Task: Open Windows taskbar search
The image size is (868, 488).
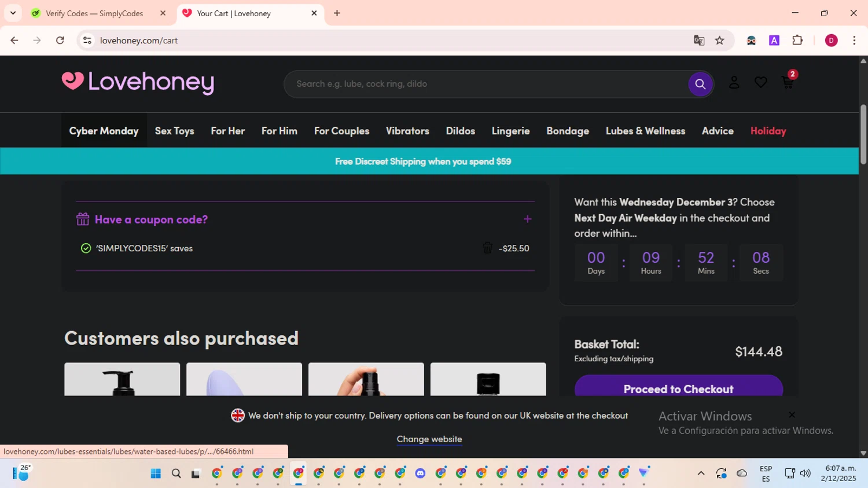Action: pyautogui.click(x=176, y=474)
